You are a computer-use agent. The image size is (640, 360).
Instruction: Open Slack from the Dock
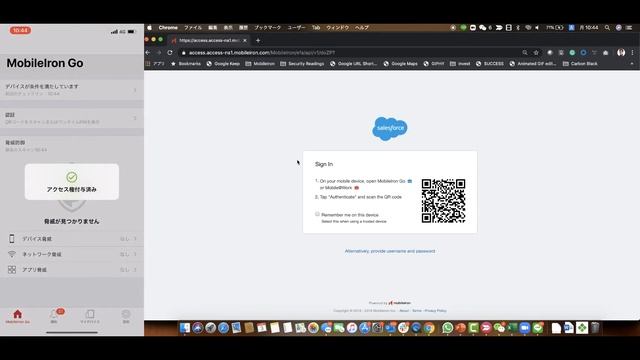pos(403,328)
